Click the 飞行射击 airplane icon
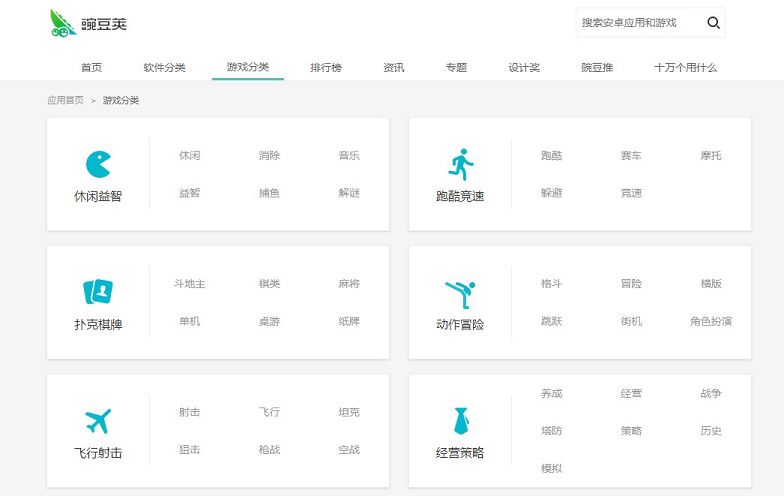This screenshot has height=496, width=784. point(98,421)
